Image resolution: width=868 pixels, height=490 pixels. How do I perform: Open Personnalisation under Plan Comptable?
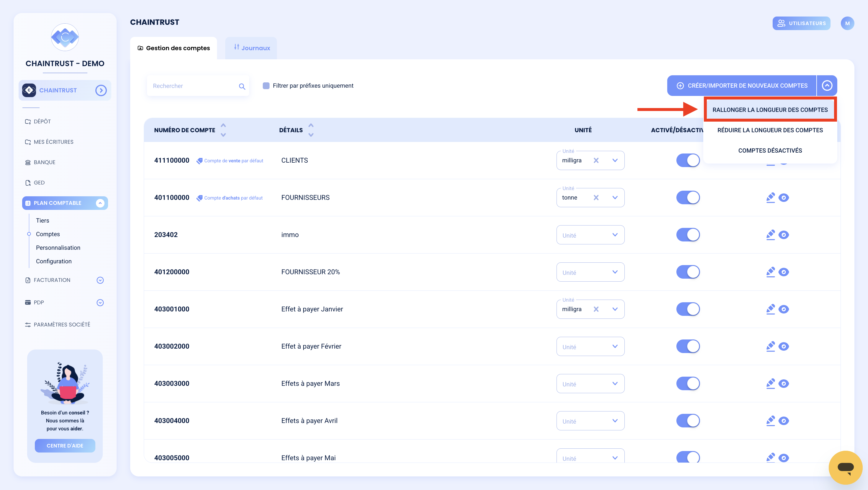[x=58, y=248]
